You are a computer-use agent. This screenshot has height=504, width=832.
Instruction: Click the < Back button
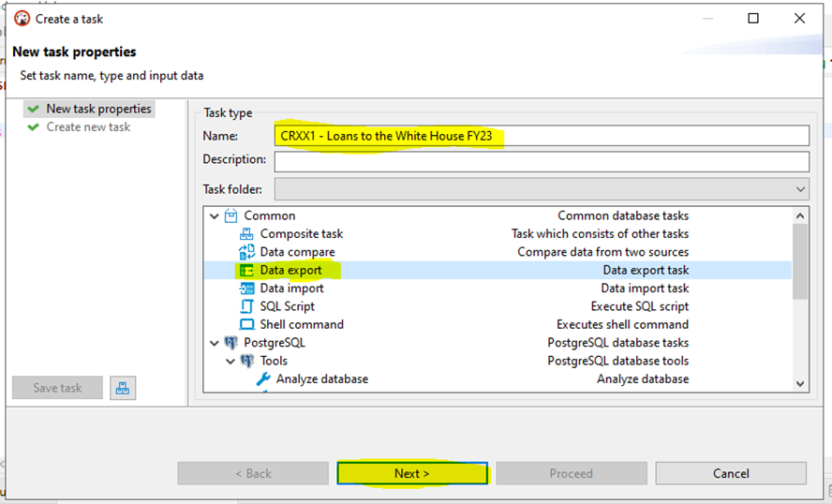pos(253,473)
